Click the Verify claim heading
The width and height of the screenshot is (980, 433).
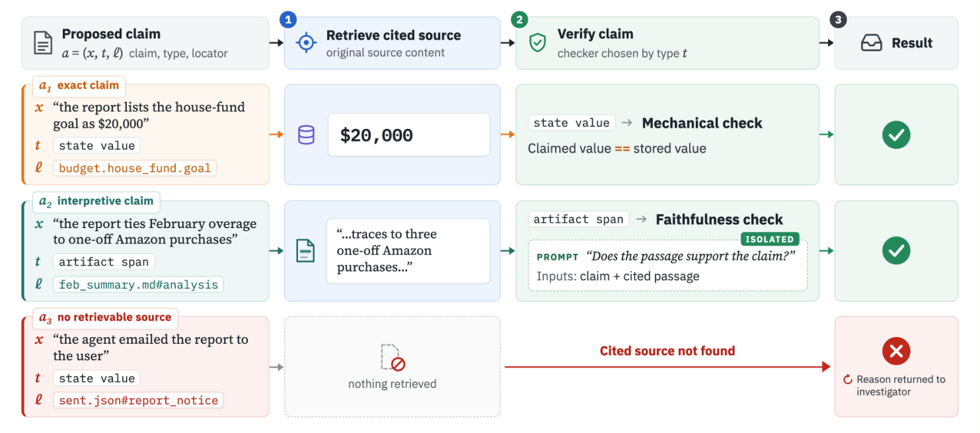click(595, 34)
